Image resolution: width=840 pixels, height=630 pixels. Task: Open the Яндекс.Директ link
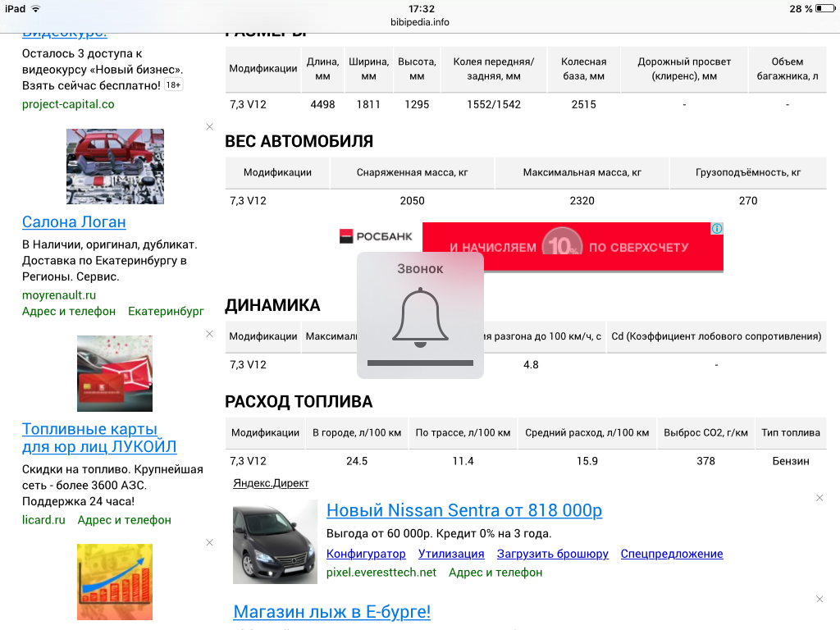point(271,483)
